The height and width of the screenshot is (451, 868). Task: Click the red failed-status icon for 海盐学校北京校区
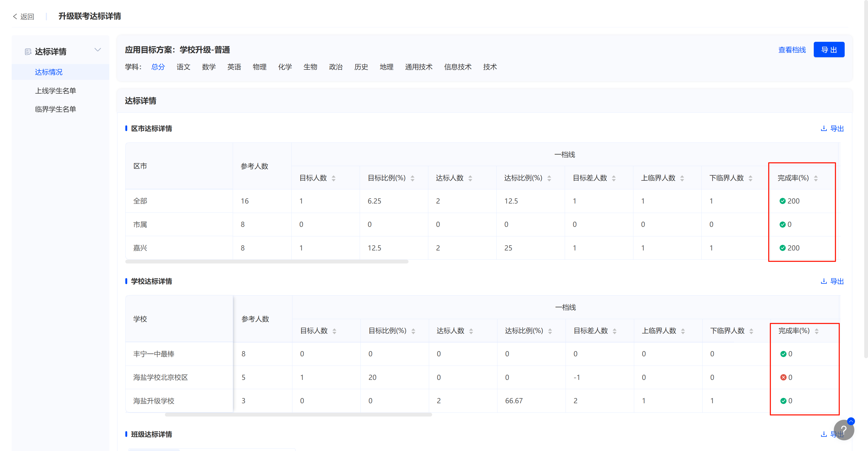[783, 377]
